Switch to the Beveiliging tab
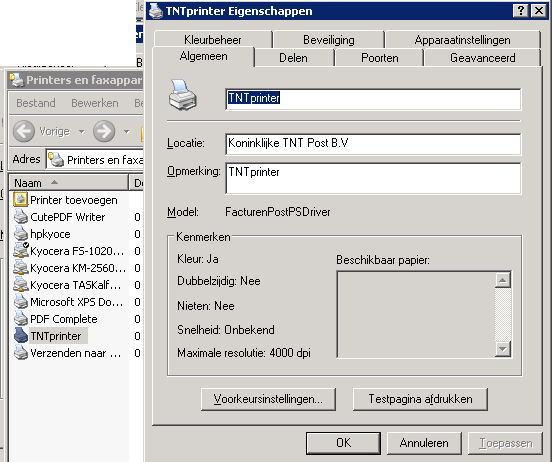This screenshot has width=552, height=462. pos(329,40)
